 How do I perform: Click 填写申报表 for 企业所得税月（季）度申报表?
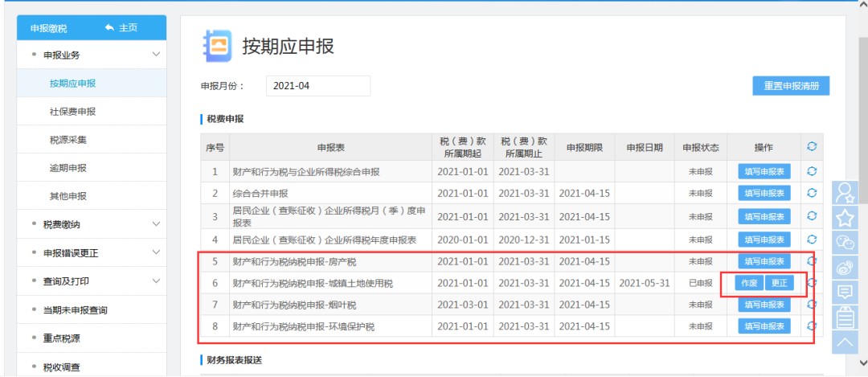[764, 216]
